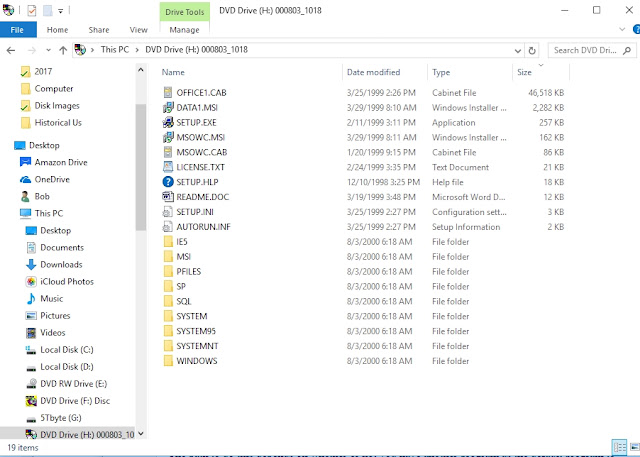The image size is (640, 457).
Task: Open the Manage tab under Drive Tools
Action: pos(184,30)
